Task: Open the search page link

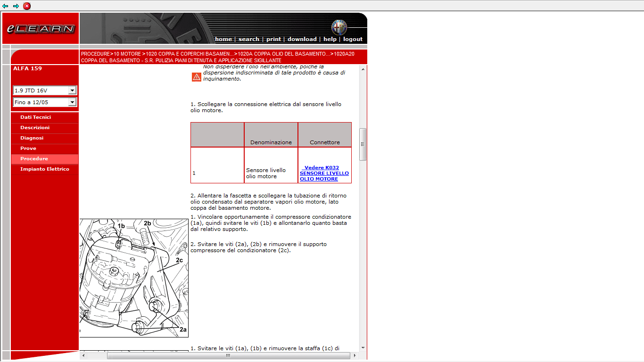Action: coord(248,39)
